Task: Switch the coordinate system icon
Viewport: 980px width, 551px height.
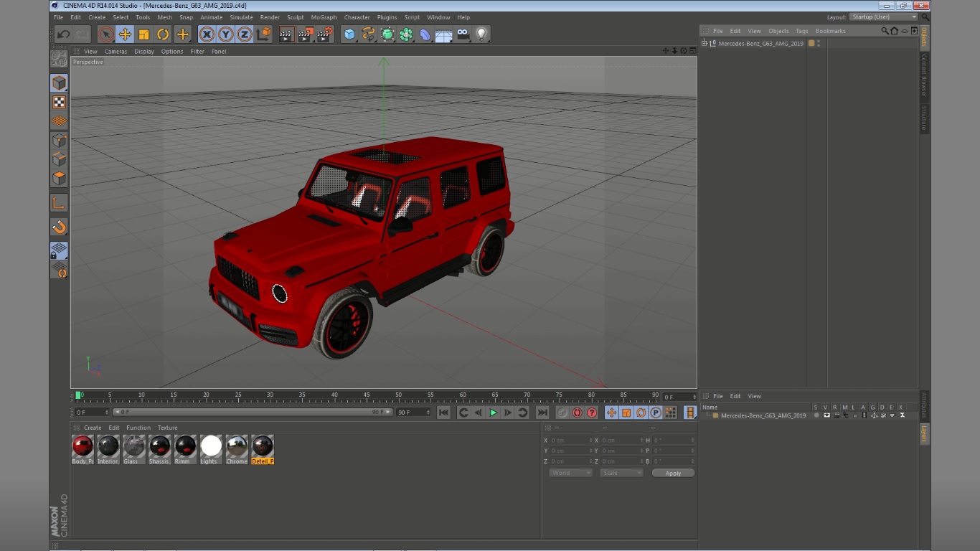Action: tap(264, 34)
